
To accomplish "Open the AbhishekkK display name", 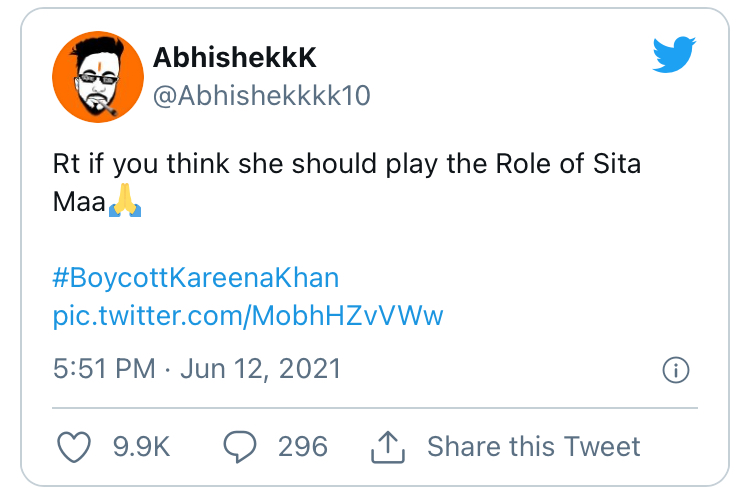I will (x=234, y=57).
